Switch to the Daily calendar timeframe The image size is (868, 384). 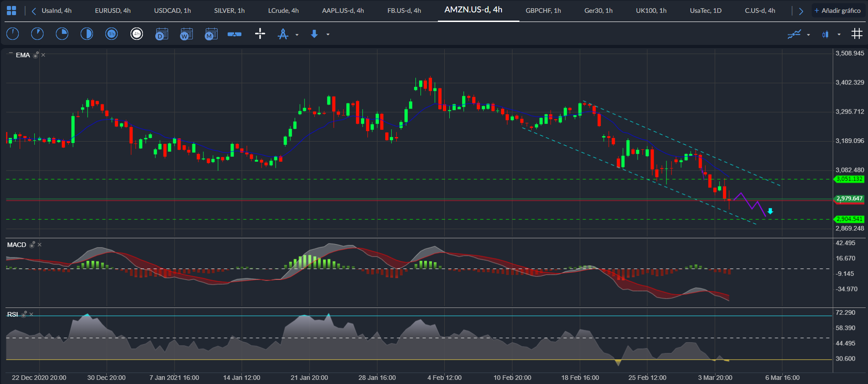coord(162,34)
